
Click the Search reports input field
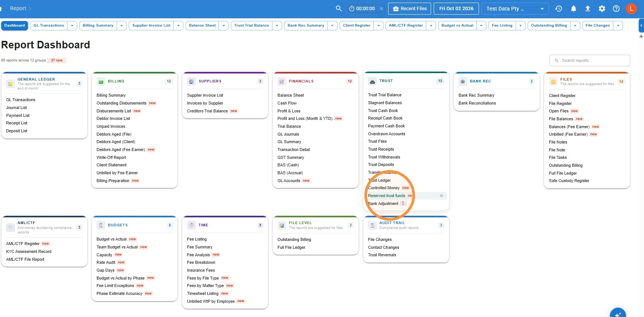coord(590,60)
